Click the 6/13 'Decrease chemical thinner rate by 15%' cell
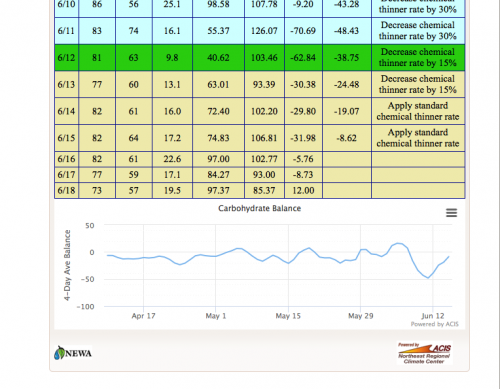The height and width of the screenshot is (389, 500). pos(418,84)
